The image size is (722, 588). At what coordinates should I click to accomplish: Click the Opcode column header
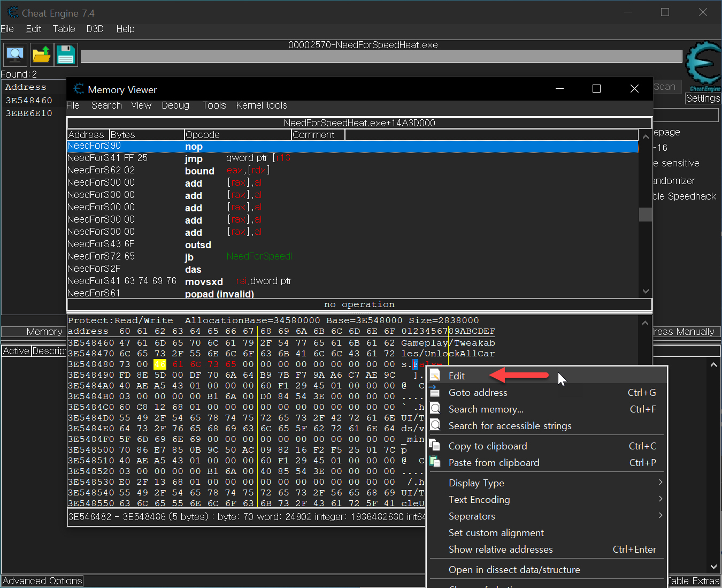click(x=238, y=135)
